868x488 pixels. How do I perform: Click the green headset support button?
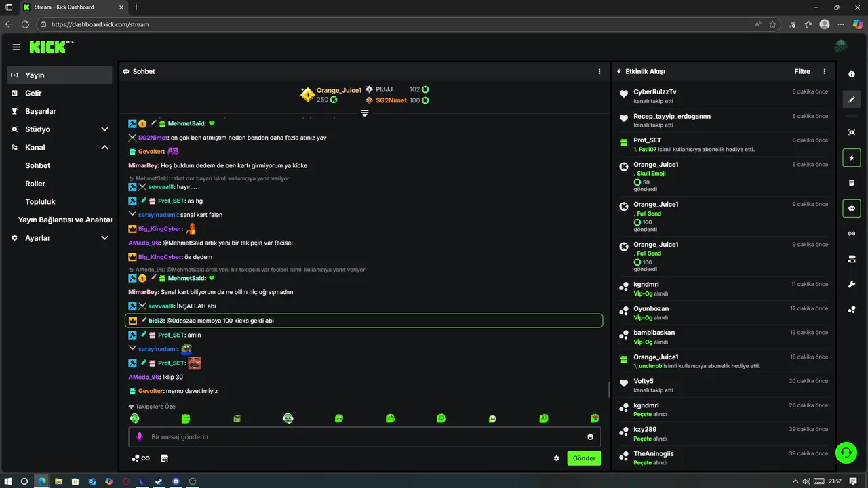pos(846,453)
